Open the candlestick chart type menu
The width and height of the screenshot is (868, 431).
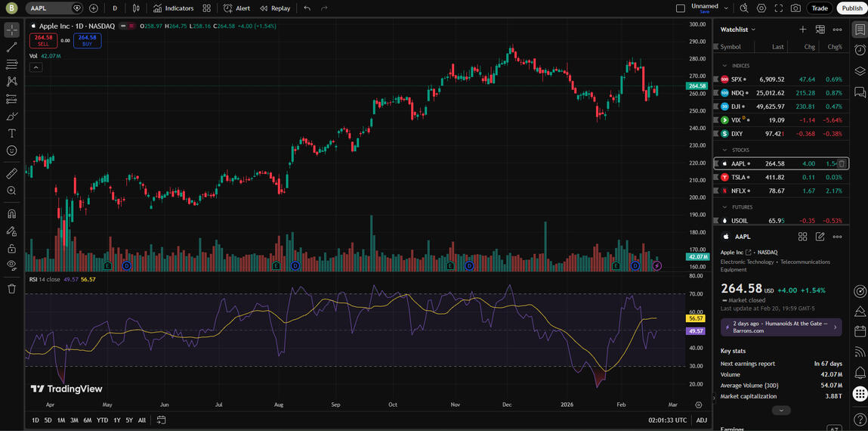tap(136, 8)
